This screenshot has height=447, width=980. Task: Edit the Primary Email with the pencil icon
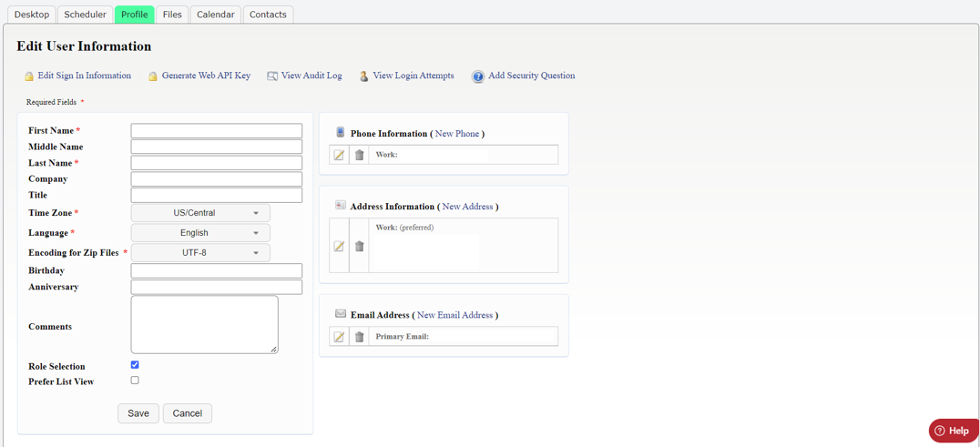339,337
